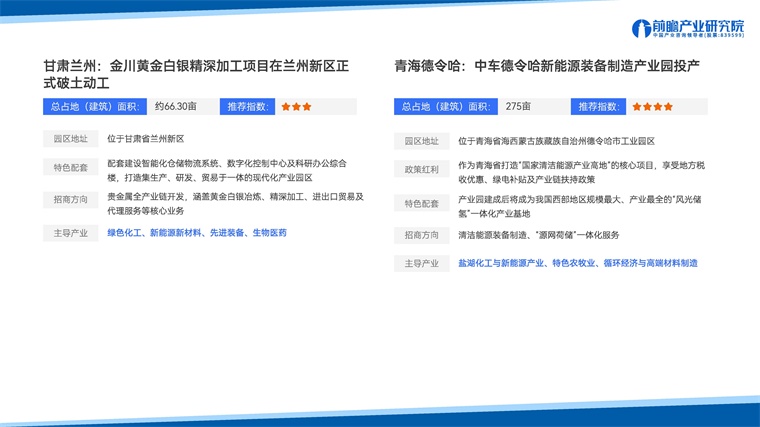The width and height of the screenshot is (760, 427).
Task: Click the Delingha 园区地址 grey label
Action: click(x=422, y=141)
